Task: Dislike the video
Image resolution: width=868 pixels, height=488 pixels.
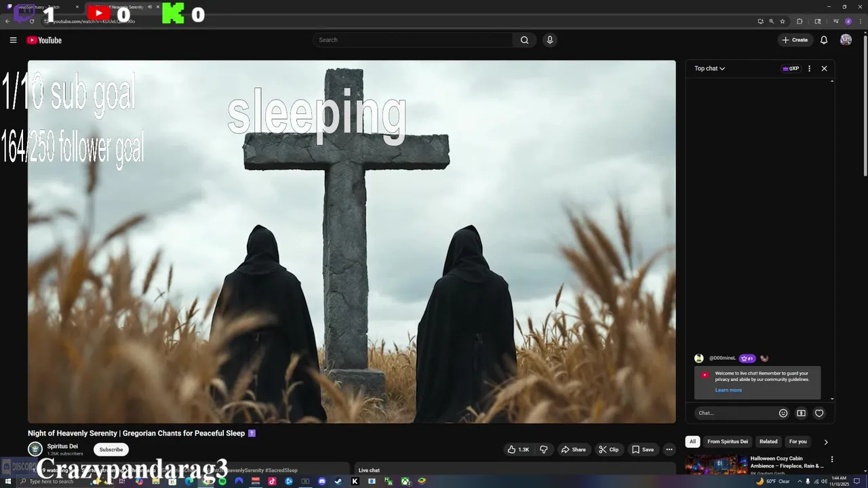Action: [543, 449]
